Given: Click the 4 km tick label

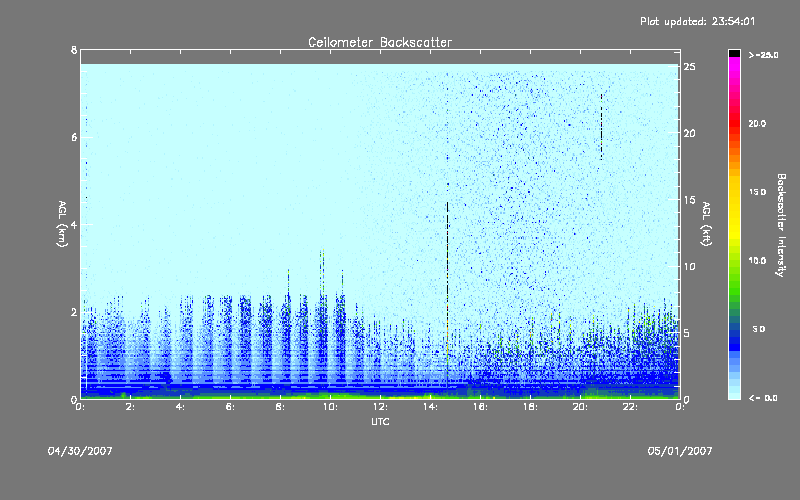Looking at the screenshot, I should (74, 224).
